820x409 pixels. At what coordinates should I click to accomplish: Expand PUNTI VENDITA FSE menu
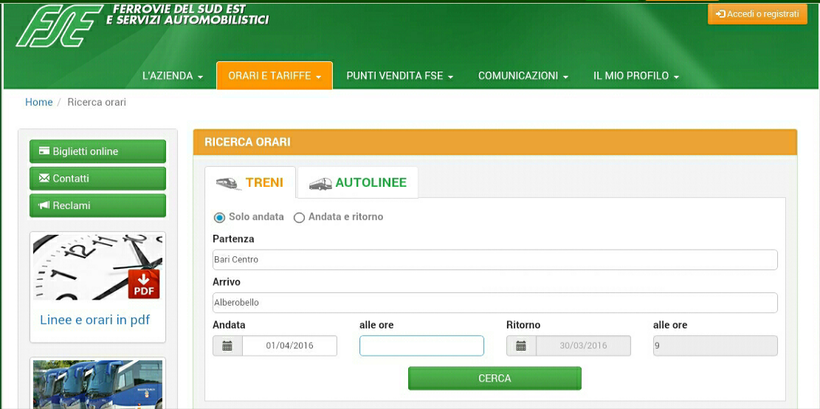pyautogui.click(x=399, y=76)
